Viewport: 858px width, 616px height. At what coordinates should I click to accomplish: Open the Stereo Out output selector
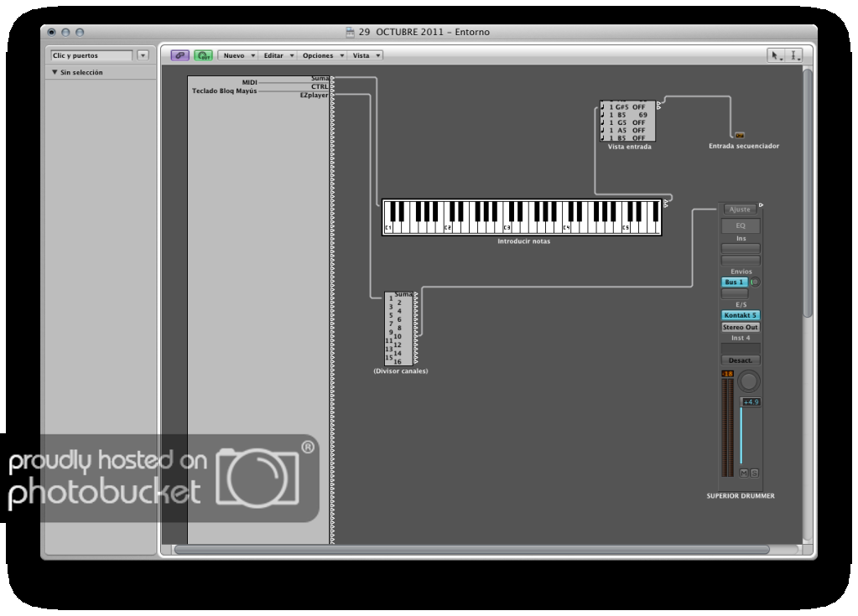[x=741, y=328]
